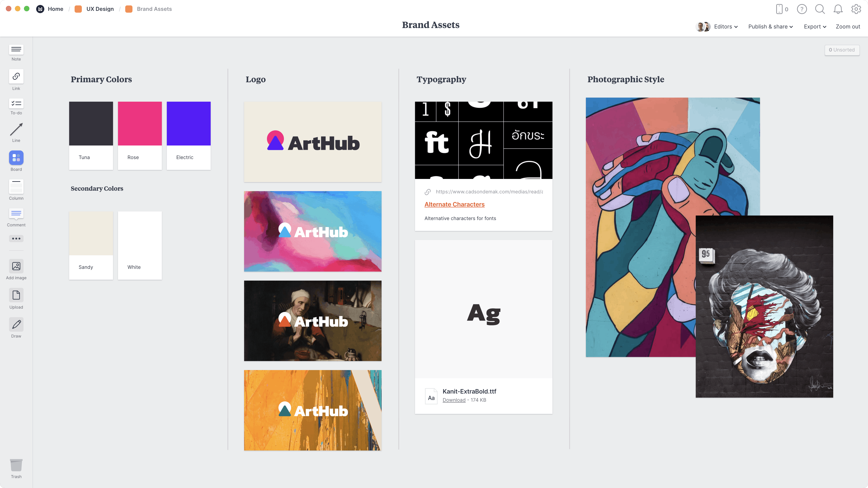Open search
This screenshot has width=868, height=488.
click(x=820, y=9)
